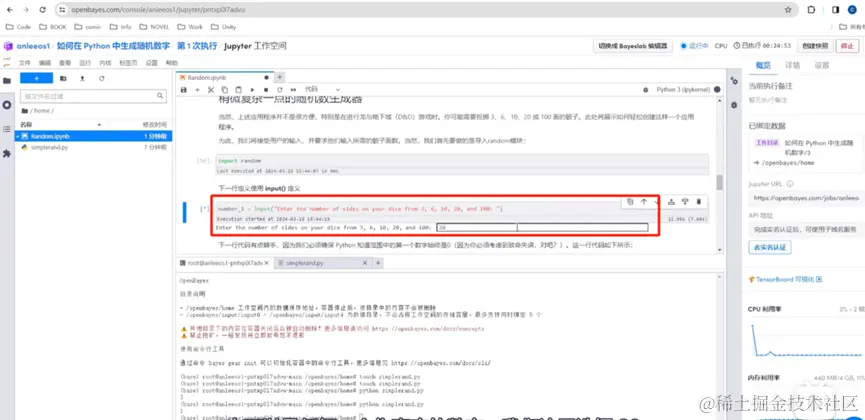Focus the file name filter search box
This screenshot has height=420, width=865.
(x=93, y=96)
